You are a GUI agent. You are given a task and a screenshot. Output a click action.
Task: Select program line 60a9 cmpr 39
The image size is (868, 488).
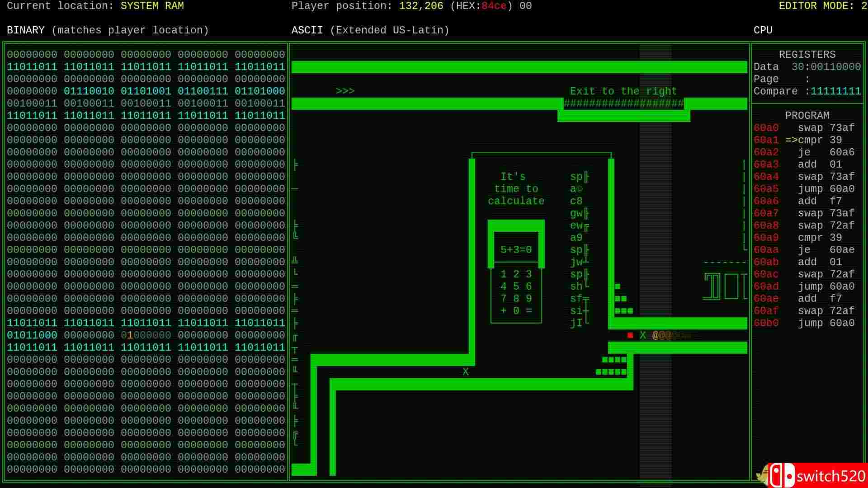coord(798,238)
